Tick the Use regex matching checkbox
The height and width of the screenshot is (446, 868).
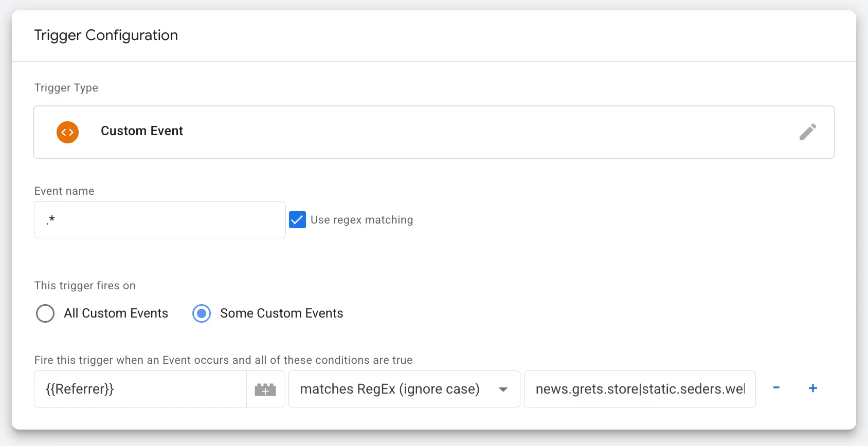point(297,220)
